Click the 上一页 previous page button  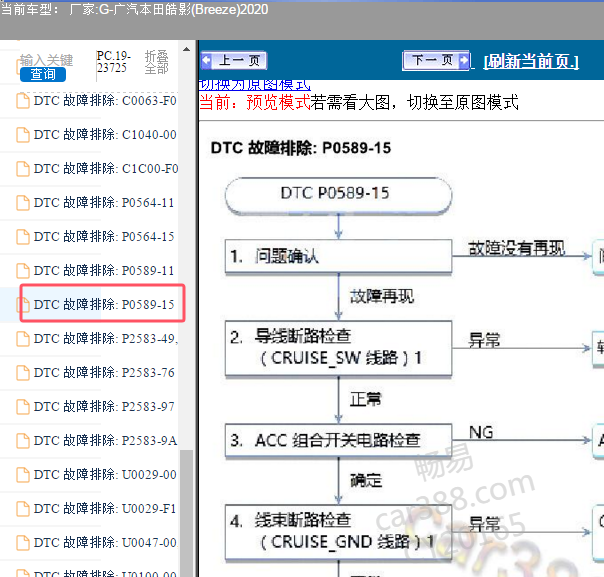[234, 60]
